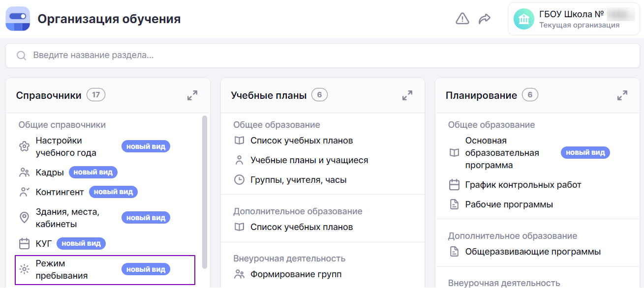Click the organization building avatar icon
644x288 pixels.
pyautogui.click(x=524, y=19)
